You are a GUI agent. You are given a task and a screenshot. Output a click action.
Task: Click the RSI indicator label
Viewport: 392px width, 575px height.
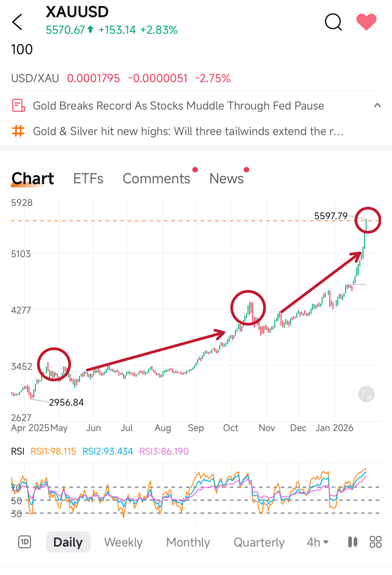pyautogui.click(x=18, y=451)
